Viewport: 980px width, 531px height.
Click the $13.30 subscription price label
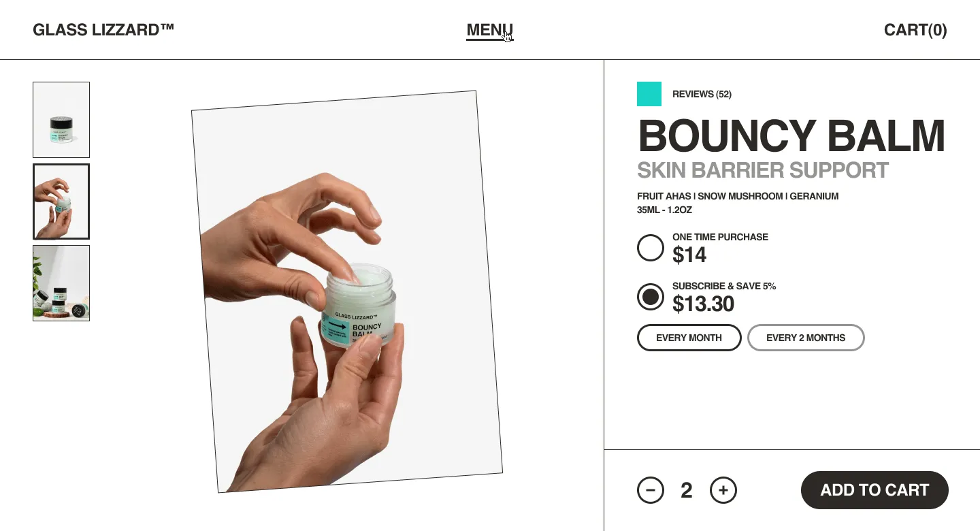[x=703, y=304]
